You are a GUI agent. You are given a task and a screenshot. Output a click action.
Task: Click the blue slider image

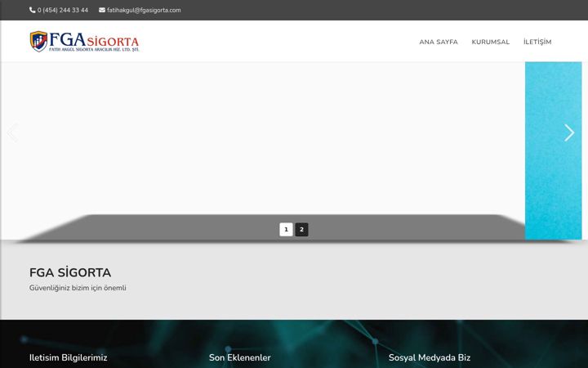[553, 150]
